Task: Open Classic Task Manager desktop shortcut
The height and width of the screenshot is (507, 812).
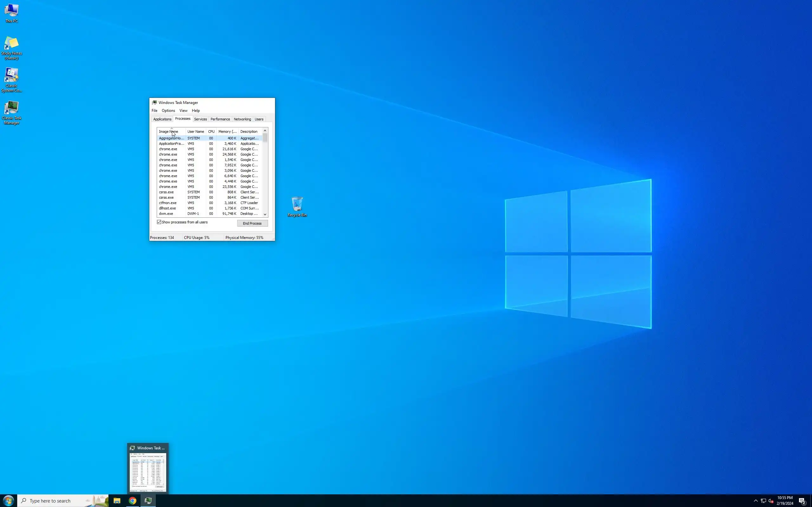Action: pyautogui.click(x=11, y=112)
